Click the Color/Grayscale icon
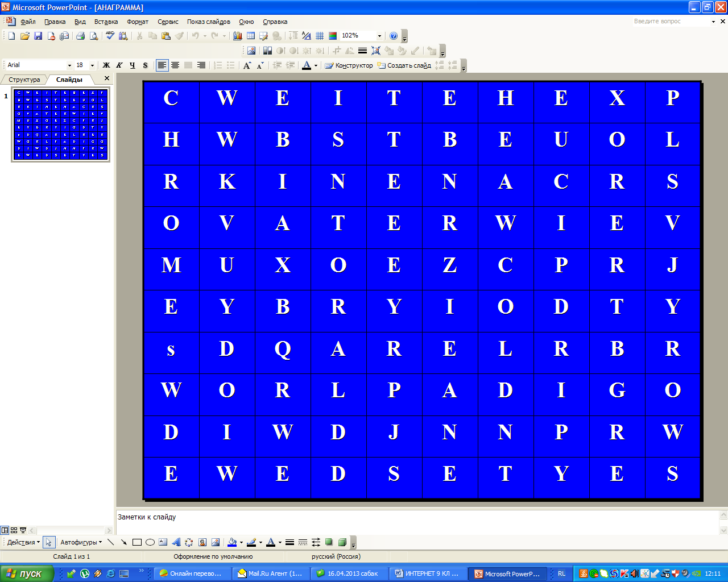728x582 pixels. [x=333, y=36]
